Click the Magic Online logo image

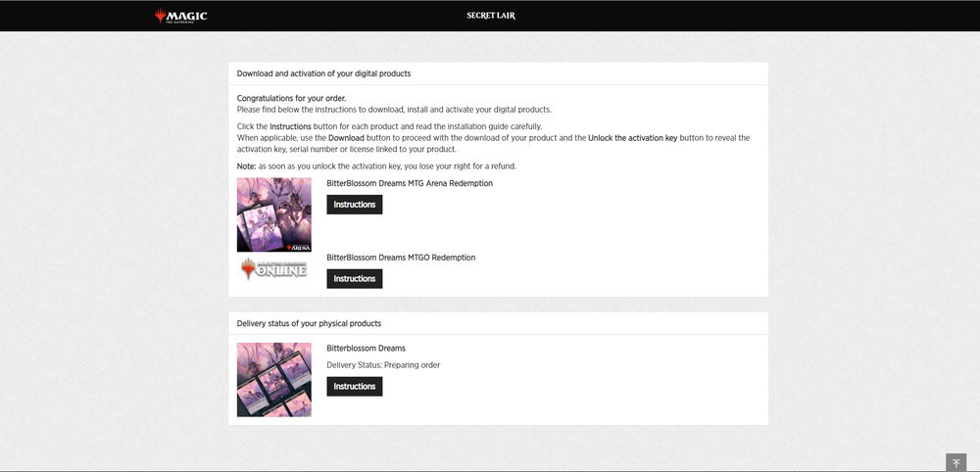click(273, 268)
